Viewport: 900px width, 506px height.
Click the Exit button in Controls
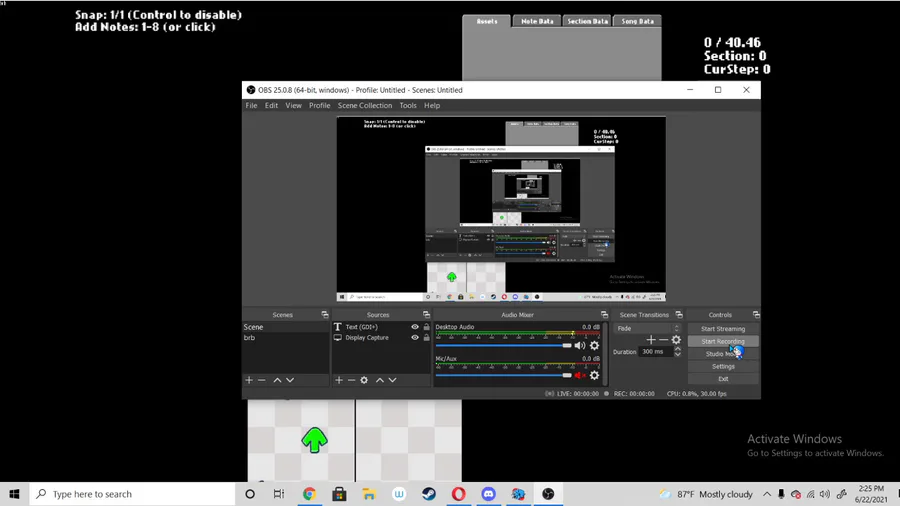(x=723, y=379)
